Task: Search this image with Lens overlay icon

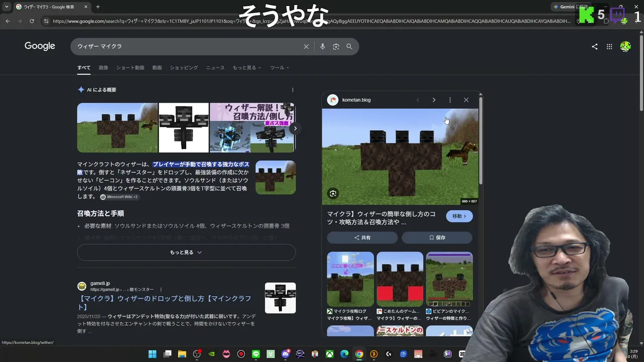Action: point(333,194)
